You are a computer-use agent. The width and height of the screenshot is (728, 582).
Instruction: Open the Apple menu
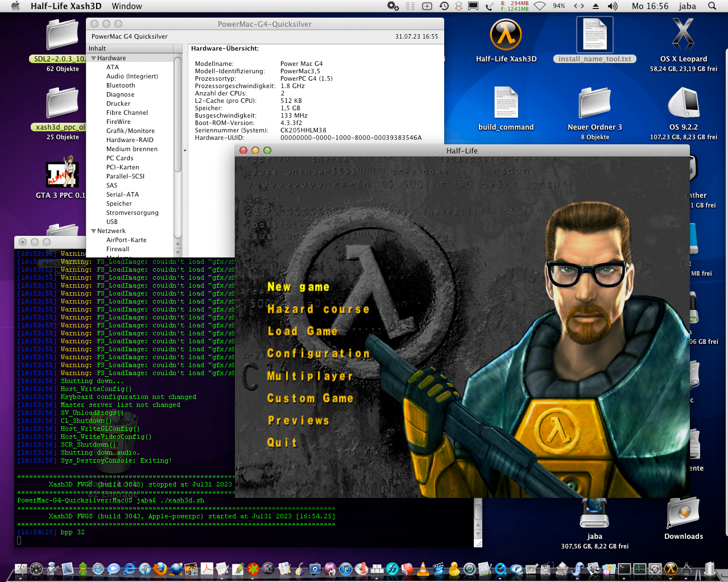[15, 6]
